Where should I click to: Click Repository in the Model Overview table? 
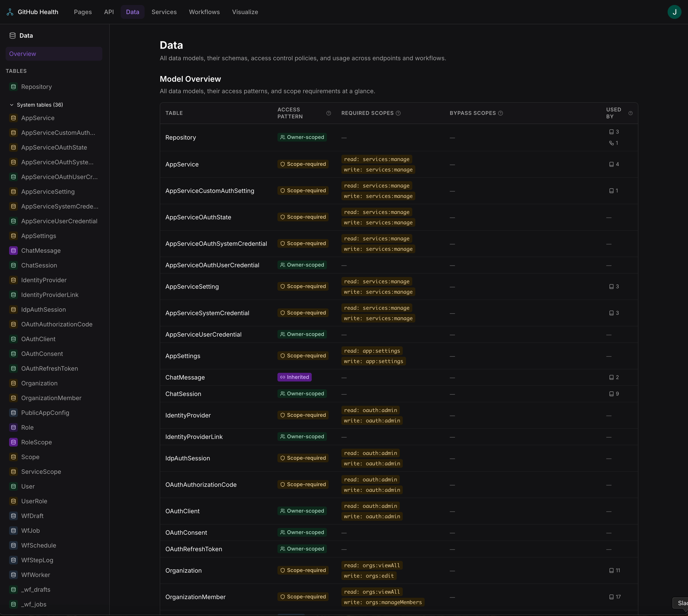tap(181, 137)
